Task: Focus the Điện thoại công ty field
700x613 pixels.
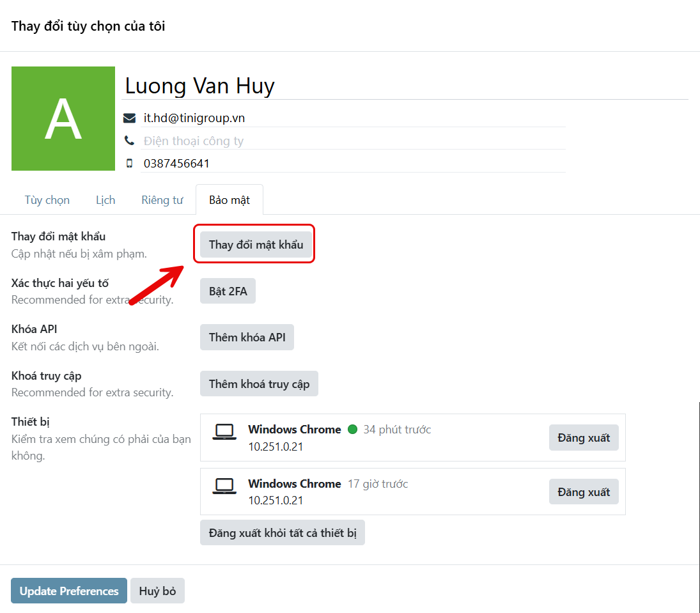Action: tap(353, 141)
